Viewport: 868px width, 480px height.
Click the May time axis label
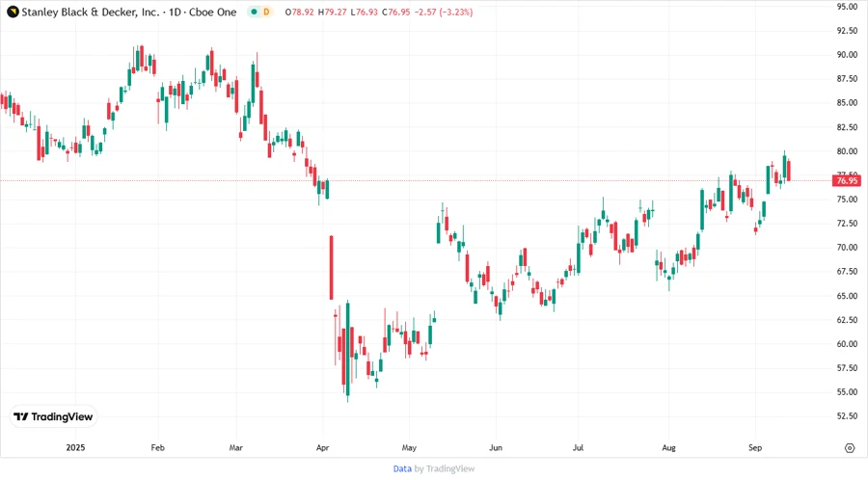coord(409,447)
